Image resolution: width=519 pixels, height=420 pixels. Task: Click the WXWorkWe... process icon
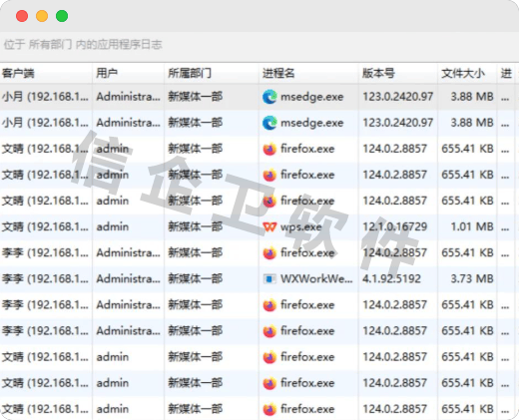[x=269, y=278]
